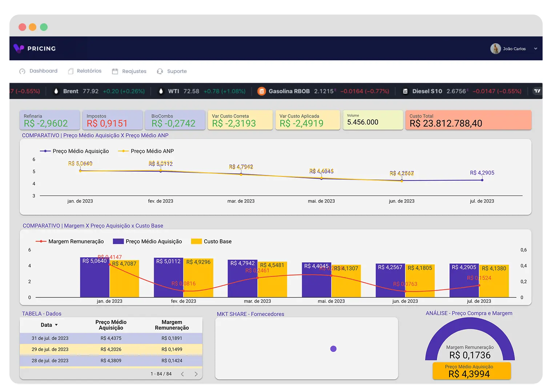Toggle Preço Médio Aquisição bar legend
The width and height of the screenshot is (555, 392).
coord(148,241)
